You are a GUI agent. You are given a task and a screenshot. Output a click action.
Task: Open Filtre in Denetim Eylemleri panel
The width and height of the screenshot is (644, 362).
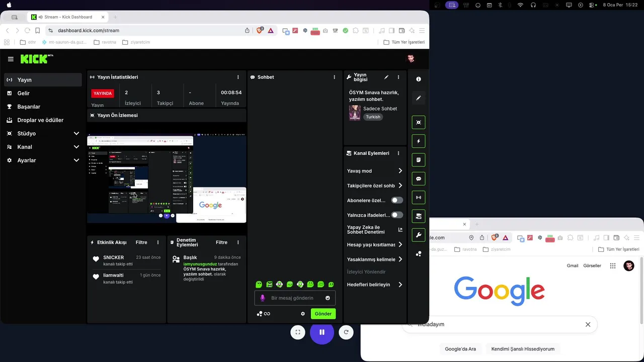pos(222,242)
